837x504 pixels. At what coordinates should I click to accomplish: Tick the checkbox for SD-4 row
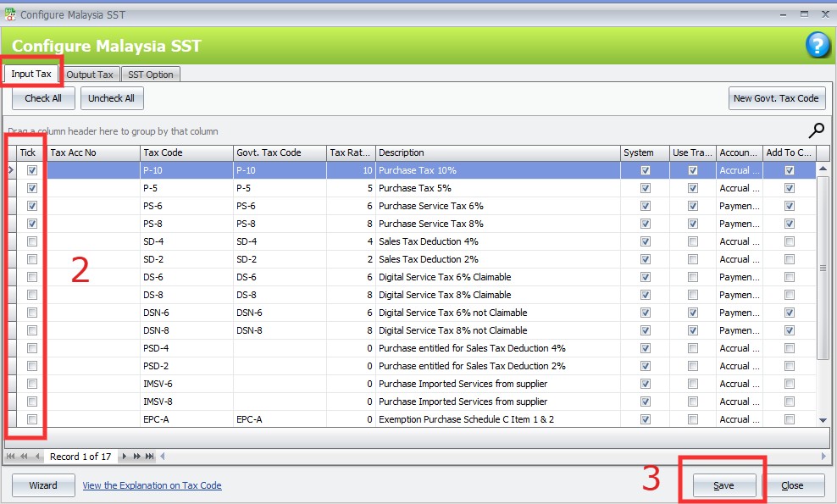(32, 241)
